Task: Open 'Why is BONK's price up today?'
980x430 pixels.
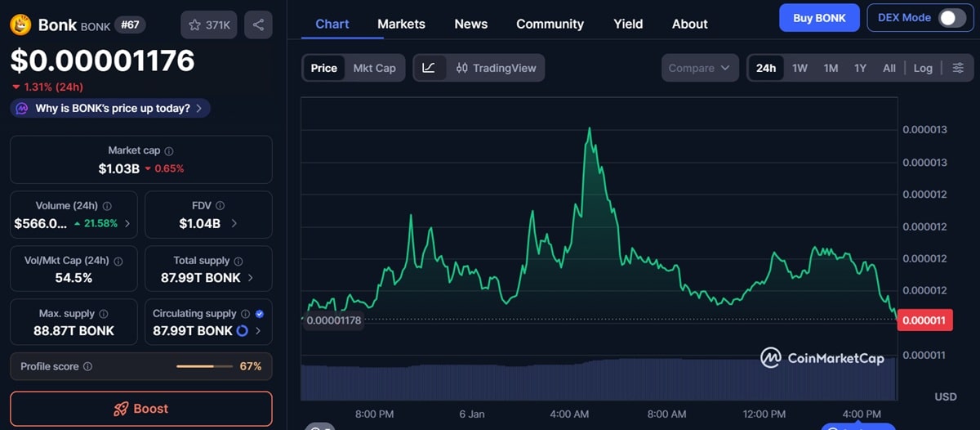Action: tap(110, 108)
